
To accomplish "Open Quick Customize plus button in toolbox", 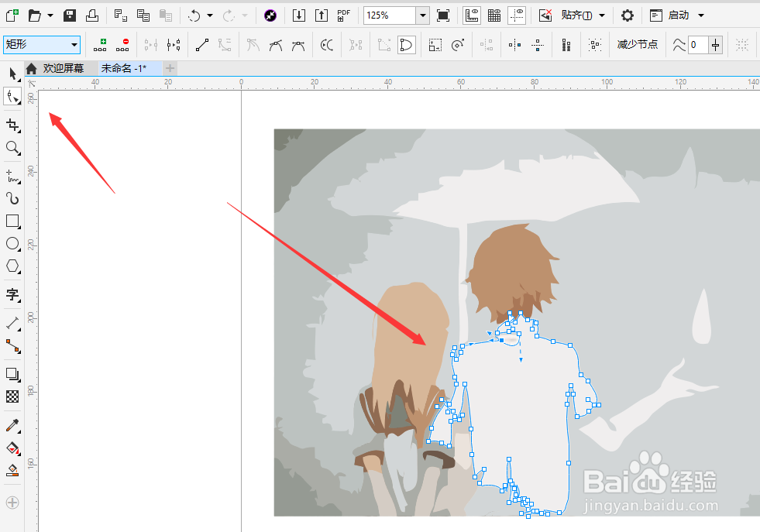I will click(x=12, y=503).
